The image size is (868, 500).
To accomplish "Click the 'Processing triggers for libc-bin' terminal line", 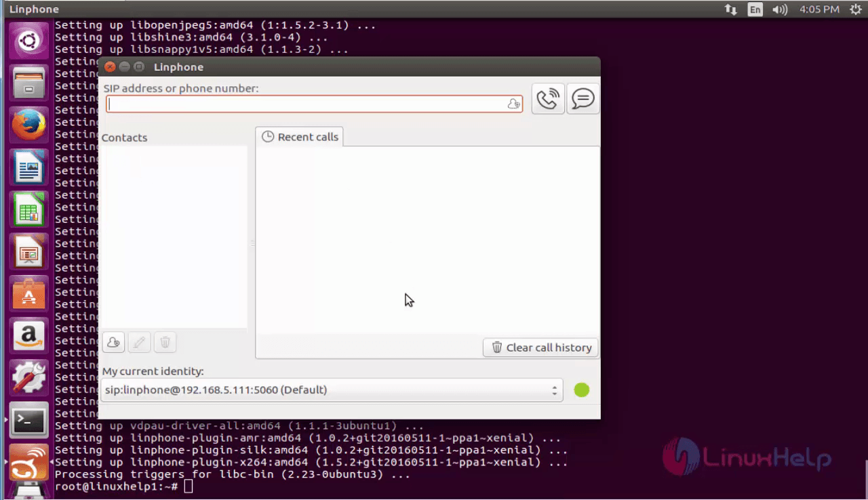I will 232,474.
